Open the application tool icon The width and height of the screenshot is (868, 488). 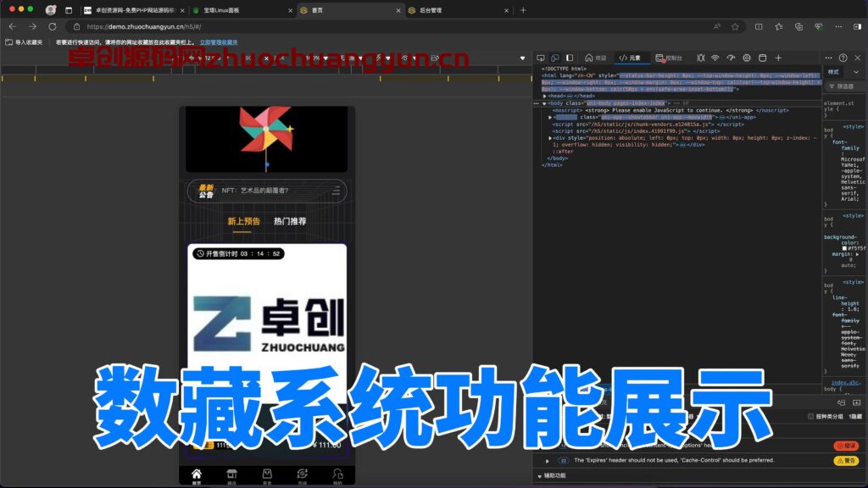[x=762, y=58]
